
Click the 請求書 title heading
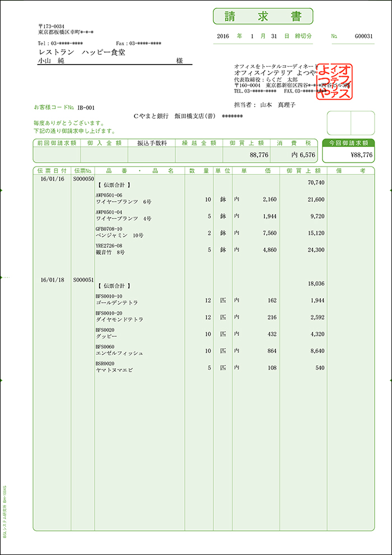(x=263, y=16)
